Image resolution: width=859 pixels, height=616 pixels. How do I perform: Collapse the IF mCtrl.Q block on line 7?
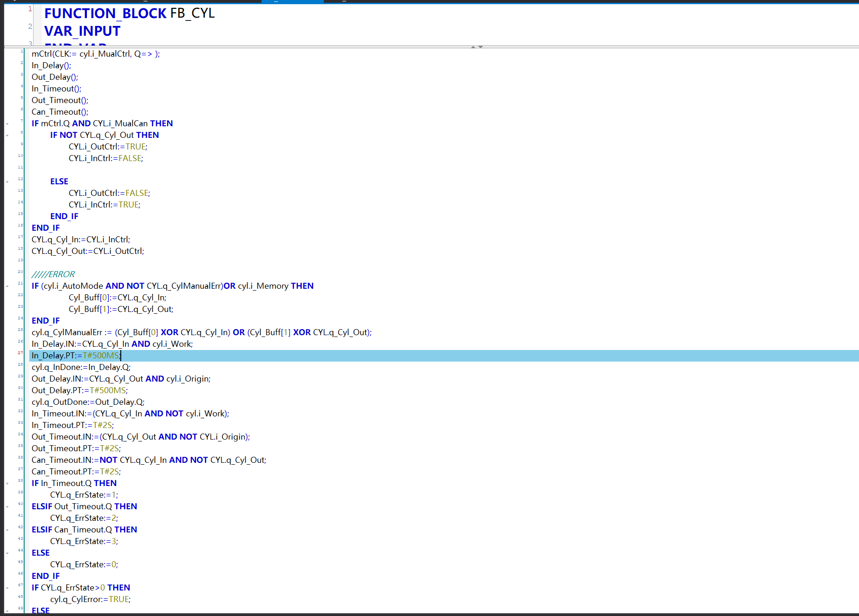tap(7, 124)
